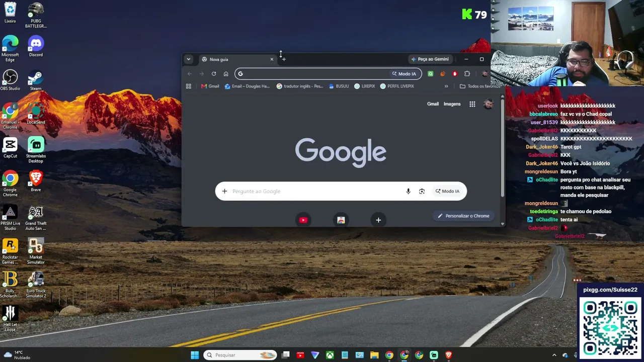Open Google account avatar on new tab page
The height and width of the screenshot is (362, 644).
click(488, 104)
